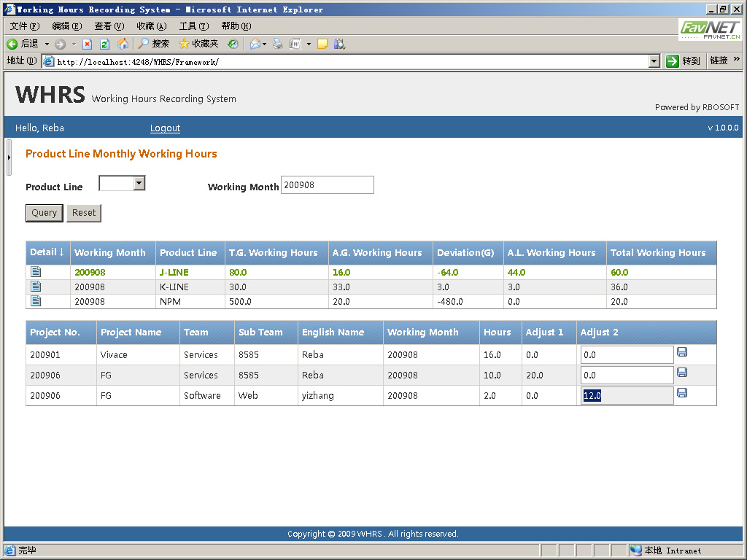Expand the address bar URL dropdown
747x560 pixels.
(654, 61)
